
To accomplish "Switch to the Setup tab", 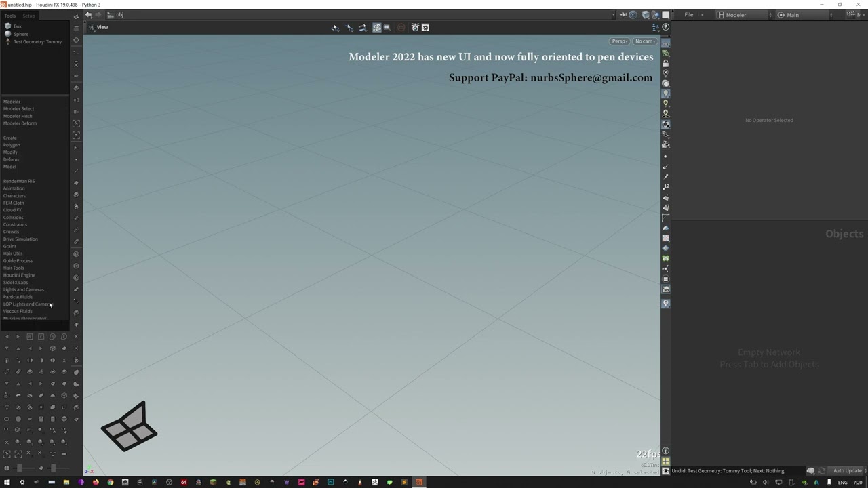I will coord(28,16).
